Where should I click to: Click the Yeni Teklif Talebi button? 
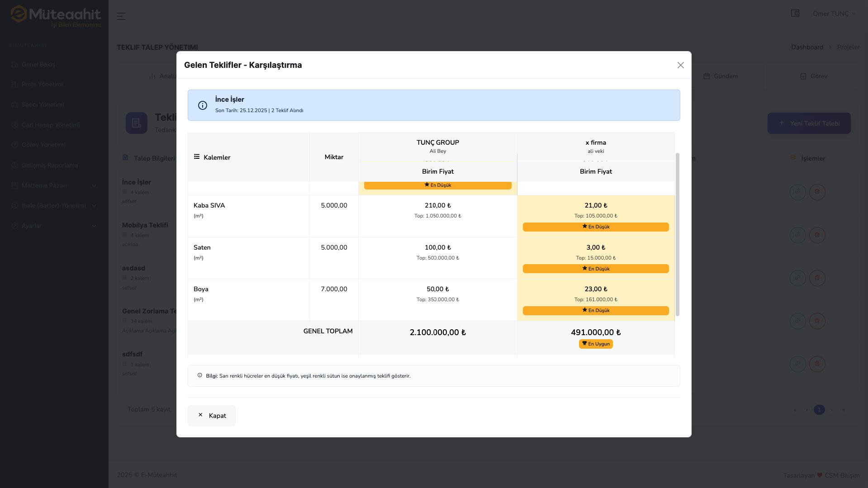(809, 123)
